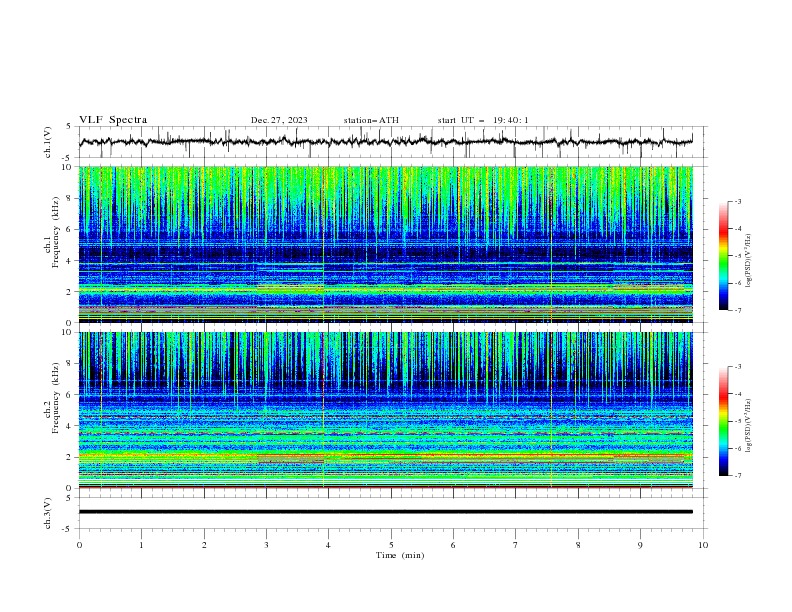Click the "-3" label on ch.2 colorbar
The image size is (792, 612).
(737, 367)
